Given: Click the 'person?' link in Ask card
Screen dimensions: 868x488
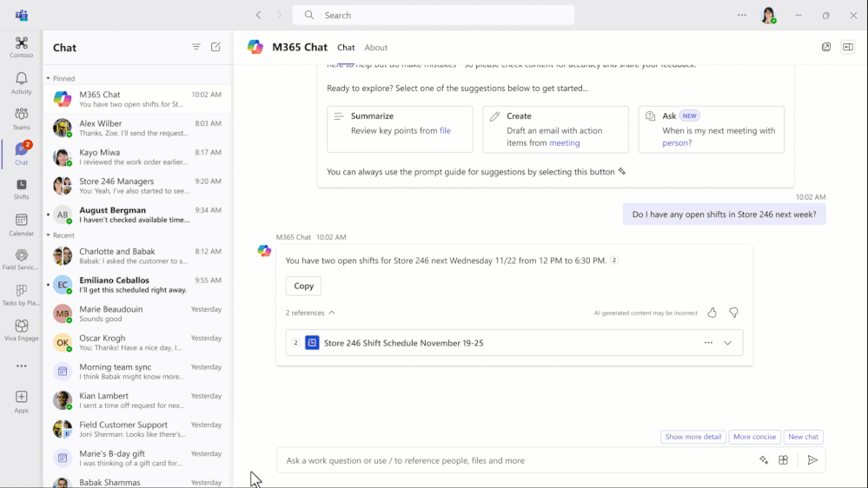Looking at the screenshot, I should coord(677,142).
